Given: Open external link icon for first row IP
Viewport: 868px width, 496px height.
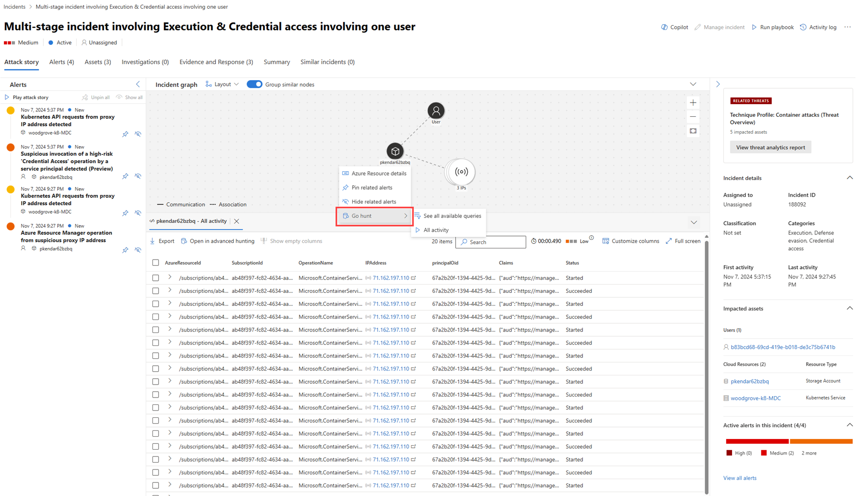Looking at the screenshot, I should [414, 278].
